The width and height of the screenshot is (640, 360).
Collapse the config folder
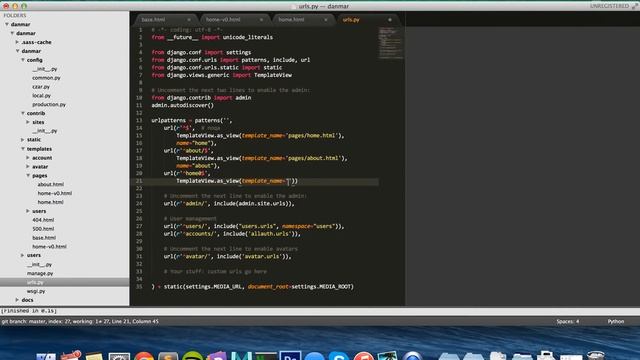[x=23, y=60]
